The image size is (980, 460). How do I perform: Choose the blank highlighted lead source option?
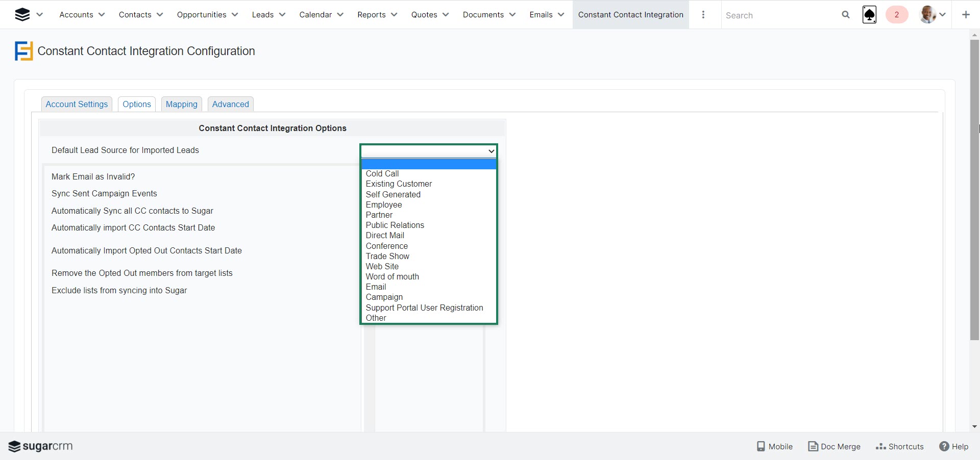pos(429,164)
